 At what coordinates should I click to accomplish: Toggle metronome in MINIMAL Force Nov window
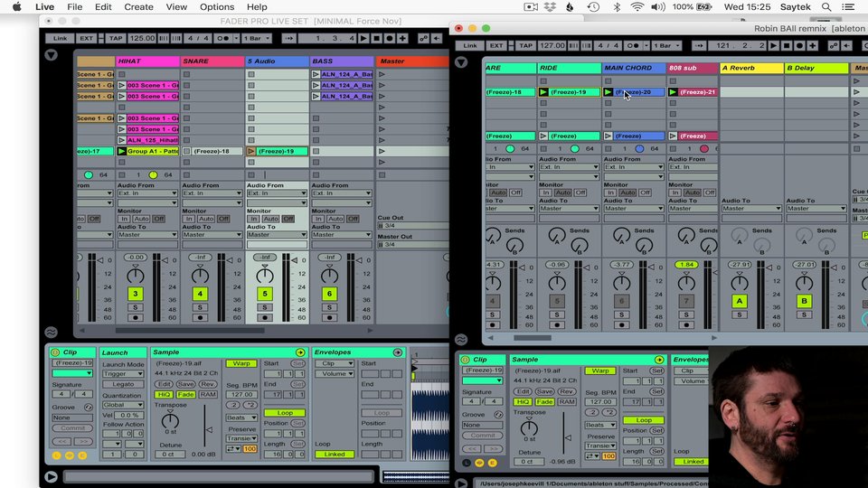(x=222, y=38)
